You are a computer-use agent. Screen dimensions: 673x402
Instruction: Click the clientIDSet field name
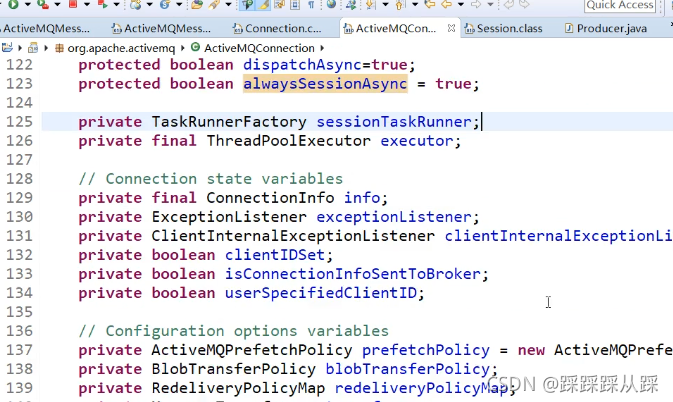pos(275,255)
